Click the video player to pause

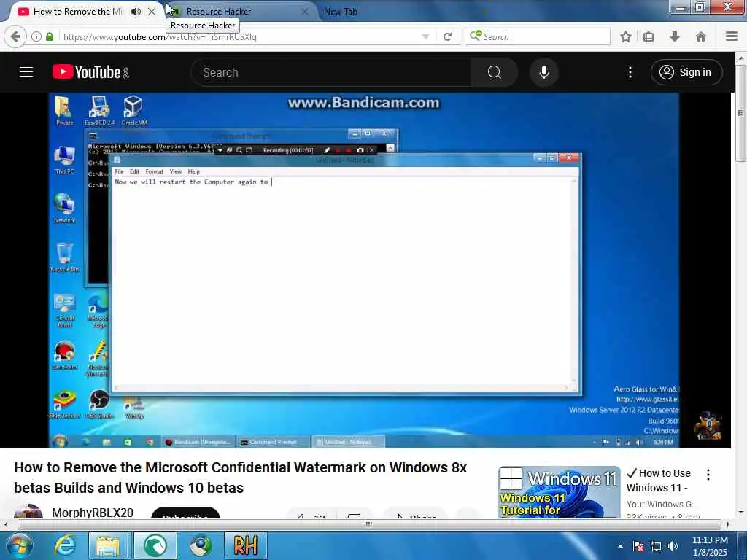coord(364,270)
